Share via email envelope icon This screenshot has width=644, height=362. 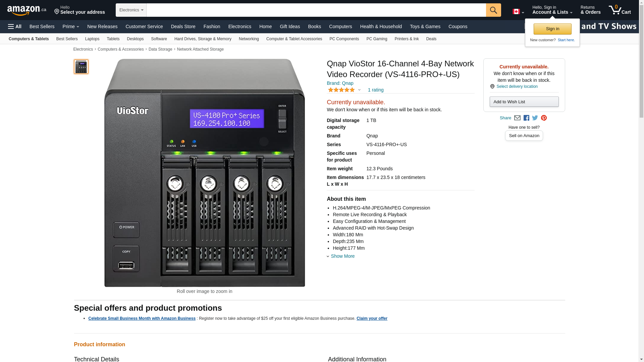coord(517,118)
